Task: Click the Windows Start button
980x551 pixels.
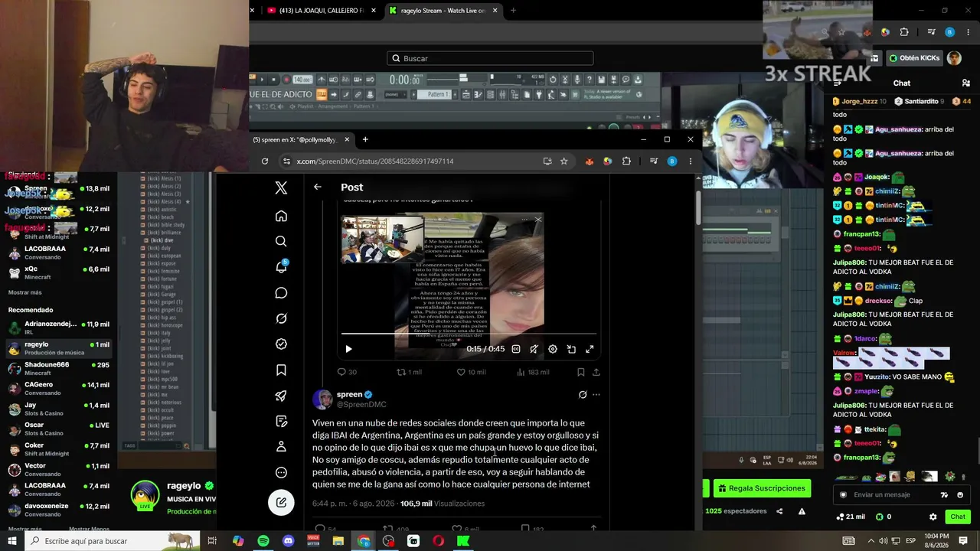Action: coord(12,541)
